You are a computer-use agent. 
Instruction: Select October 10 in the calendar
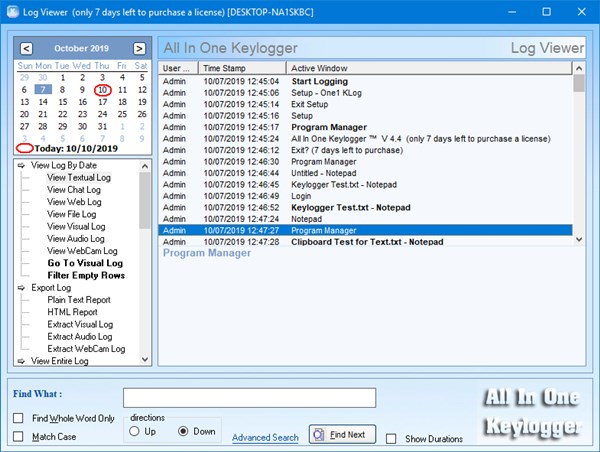click(103, 90)
